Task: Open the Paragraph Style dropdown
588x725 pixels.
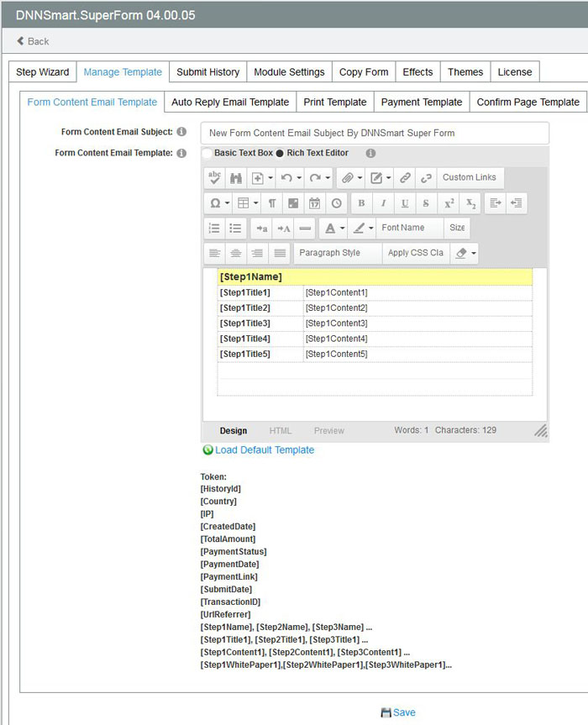Action: (x=338, y=253)
